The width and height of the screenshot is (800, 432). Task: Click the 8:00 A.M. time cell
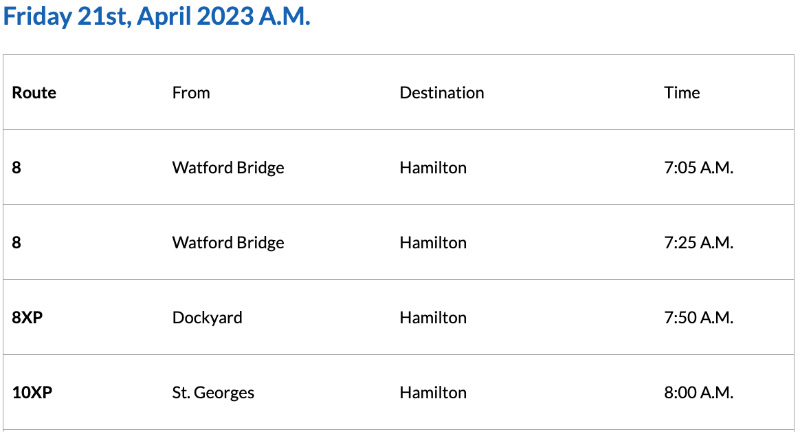(x=699, y=393)
